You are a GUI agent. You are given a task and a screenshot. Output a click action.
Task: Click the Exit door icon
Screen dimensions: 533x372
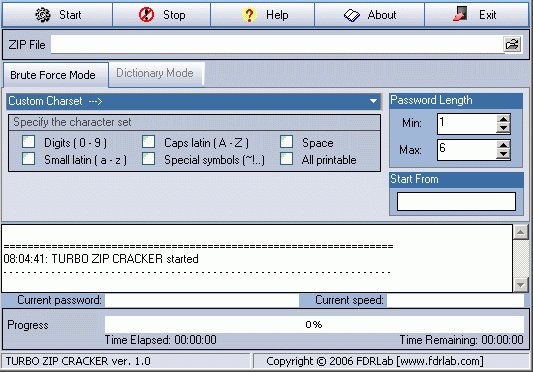point(460,15)
